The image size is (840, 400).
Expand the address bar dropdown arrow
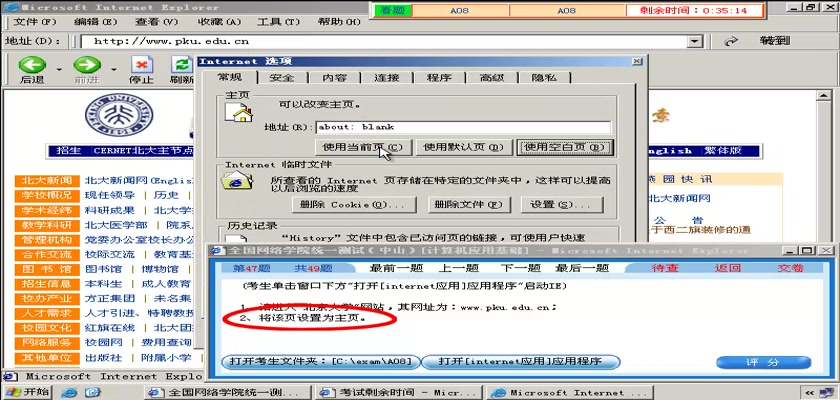(695, 41)
